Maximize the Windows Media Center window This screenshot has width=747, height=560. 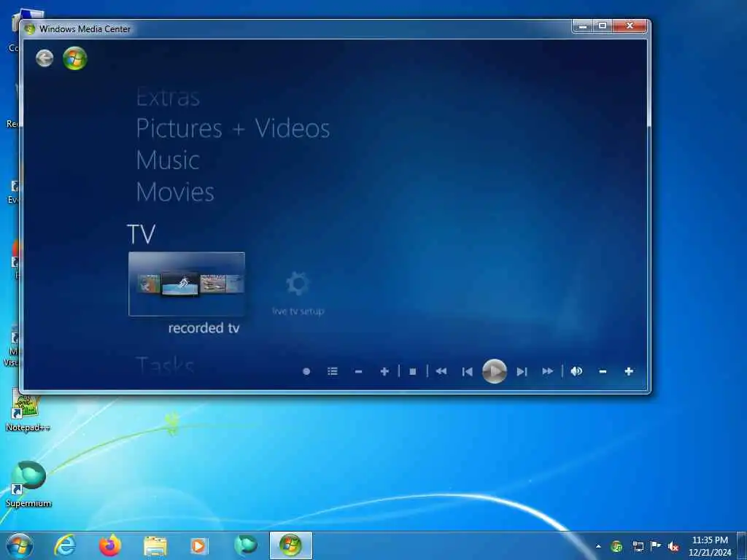click(602, 26)
